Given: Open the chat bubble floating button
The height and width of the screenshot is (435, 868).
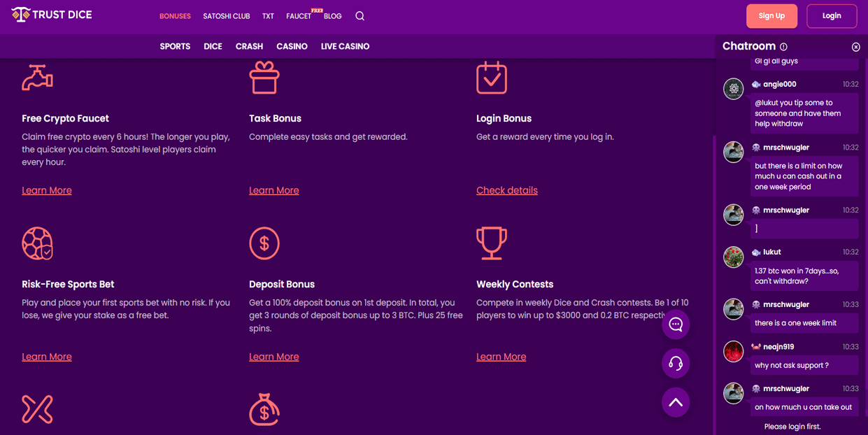Looking at the screenshot, I should point(676,325).
